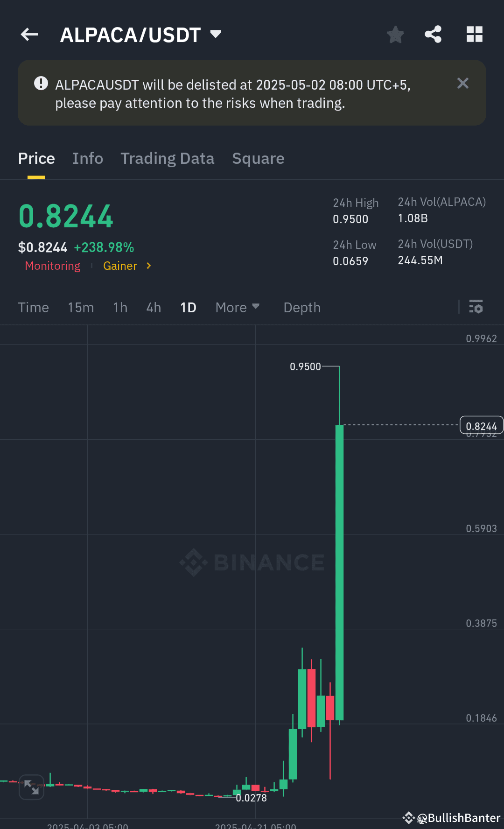504x829 pixels.
Task: Tap the Monitoring tag
Action: coord(53,266)
